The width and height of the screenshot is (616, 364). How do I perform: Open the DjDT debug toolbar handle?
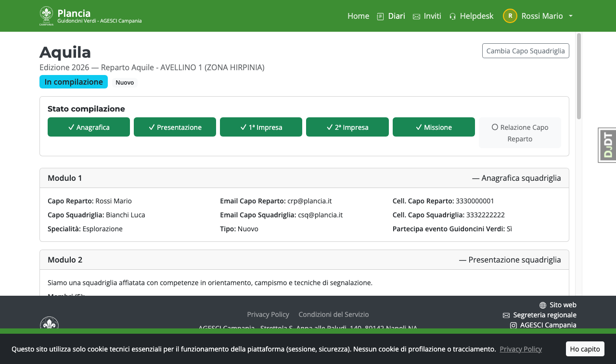point(607,145)
